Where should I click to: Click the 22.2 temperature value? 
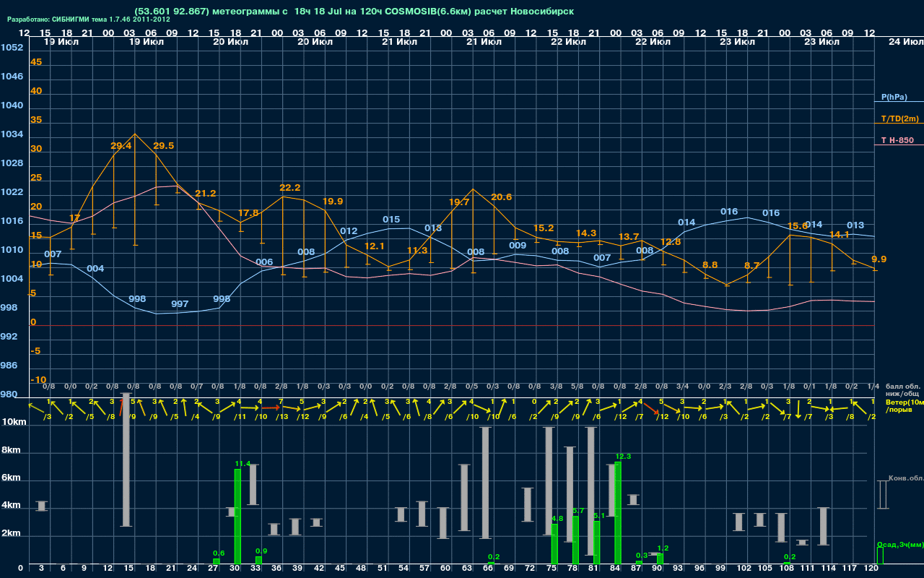pos(290,188)
